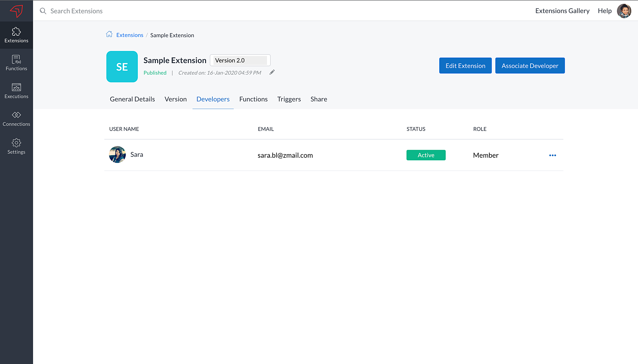Click the Extensions breadcrumb link
Image resolution: width=638 pixels, height=364 pixels.
[x=130, y=35]
